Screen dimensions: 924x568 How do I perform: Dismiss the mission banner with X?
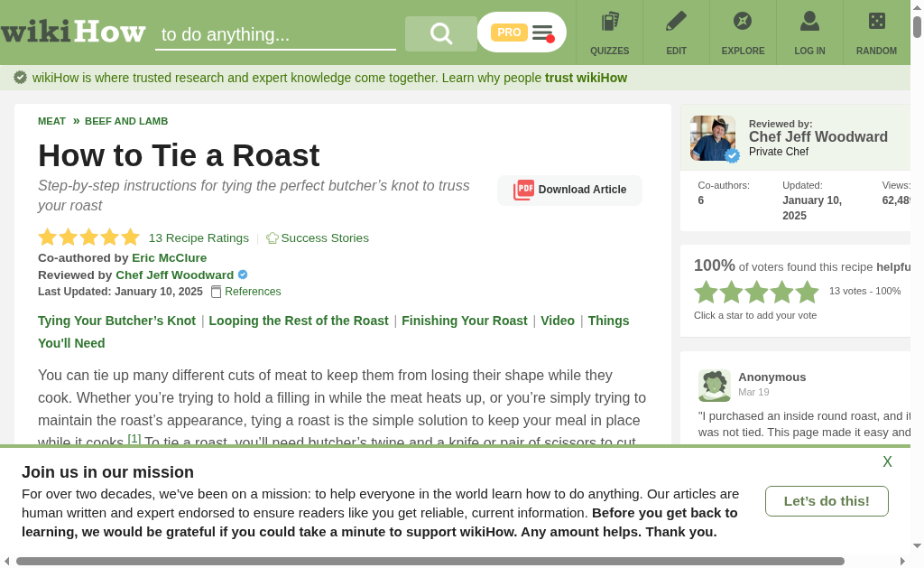pyautogui.click(x=887, y=461)
